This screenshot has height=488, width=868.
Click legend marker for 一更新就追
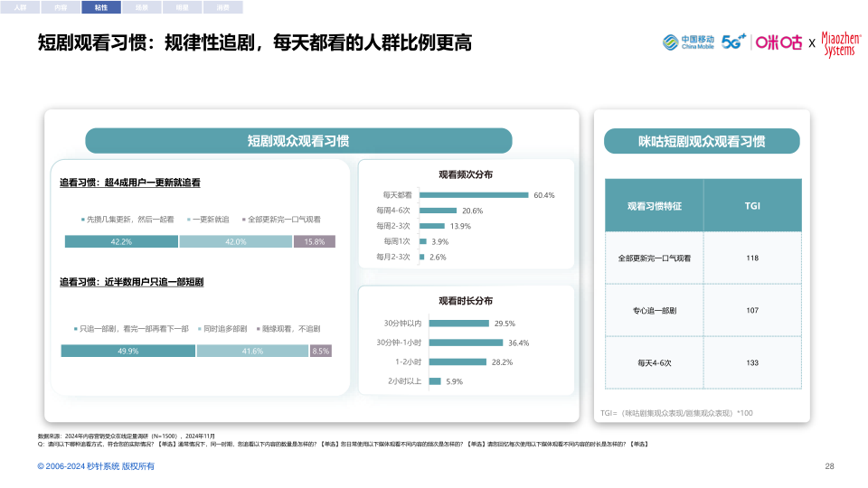point(189,220)
